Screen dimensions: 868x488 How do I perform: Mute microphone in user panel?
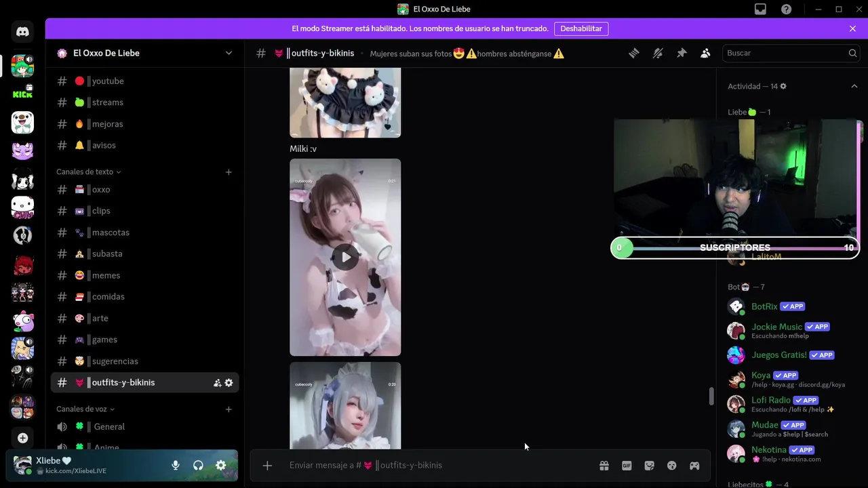[176, 465]
